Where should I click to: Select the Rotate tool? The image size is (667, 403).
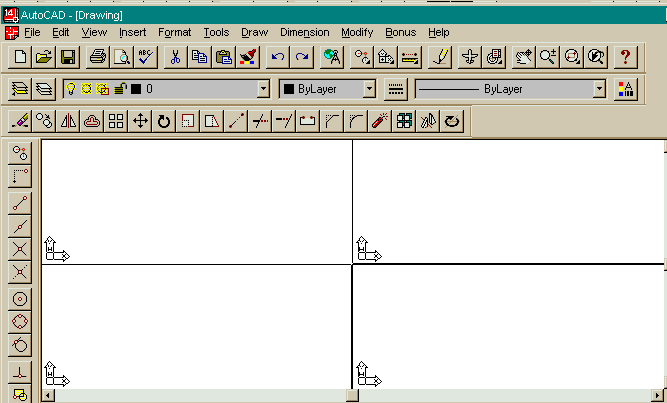click(x=164, y=121)
